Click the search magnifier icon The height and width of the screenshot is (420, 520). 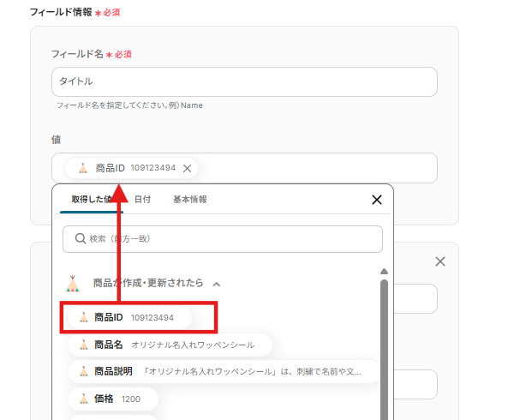click(x=81, y=238)
